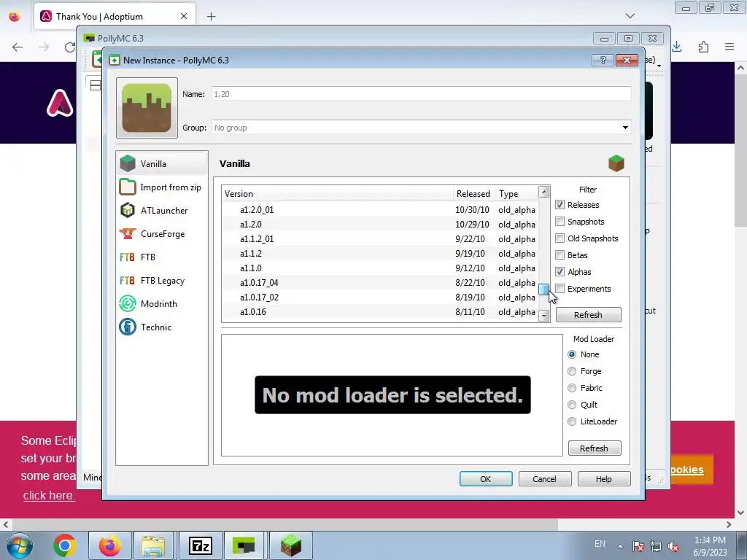
Task: Sort versions by the Released column header
Action: pos(474,194)
